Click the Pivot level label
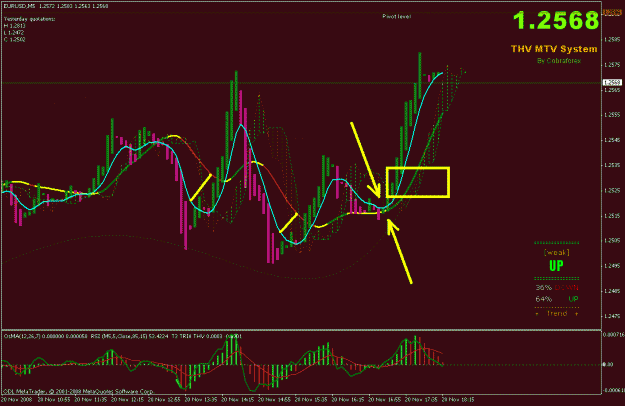This screenshot has width=625, height=406. pyautogui.click(x=396, y=17)
